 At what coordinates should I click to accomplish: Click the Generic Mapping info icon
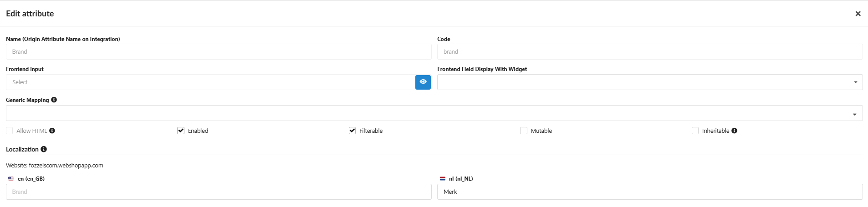pyautogui.click(x=54, y=100)
